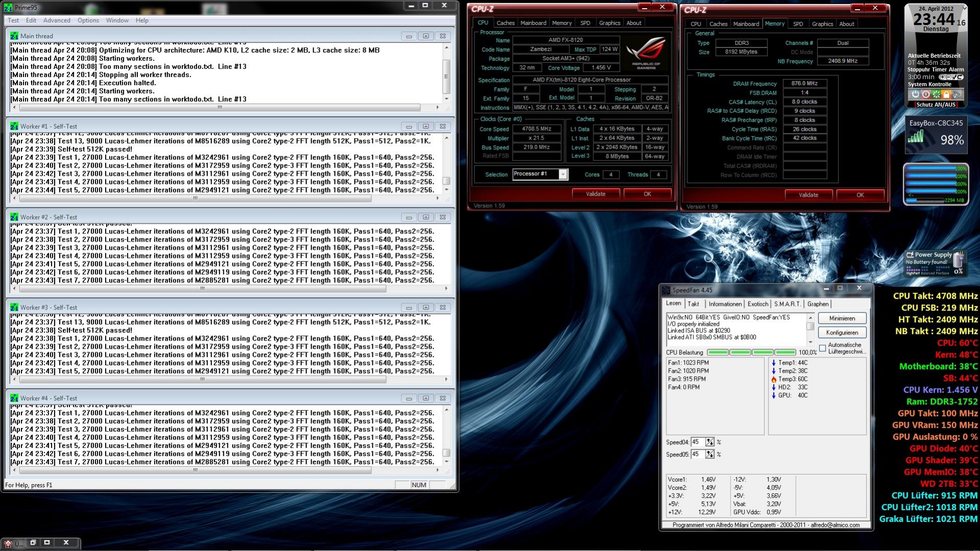
Task: Open the Test menu in Prime95
Action: point(13,20)
